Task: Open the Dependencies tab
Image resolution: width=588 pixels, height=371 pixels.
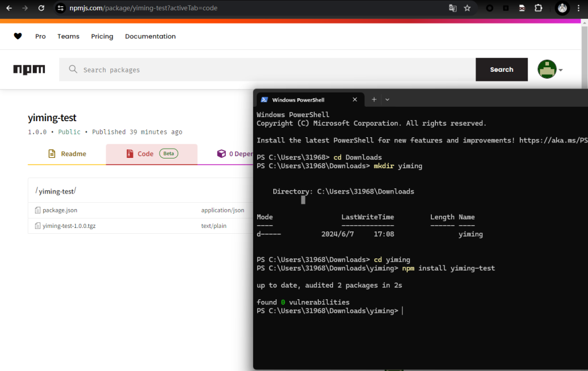Action: click(x=234, y=154)
